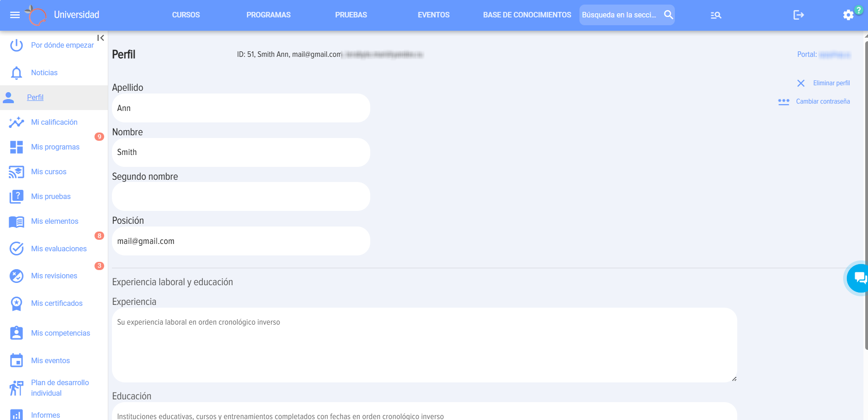Click the X icon beside Eliminar perfil
868x420 pixels.
(801, 83)
